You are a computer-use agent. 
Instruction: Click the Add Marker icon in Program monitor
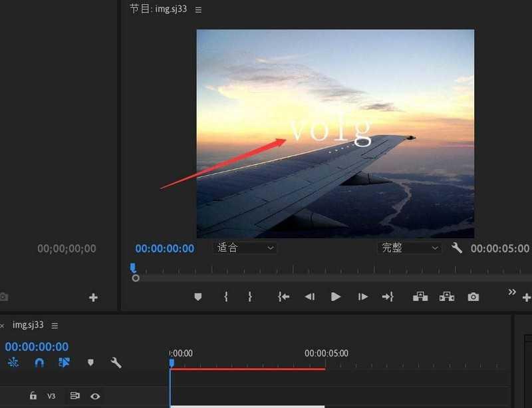pos(198,297)
